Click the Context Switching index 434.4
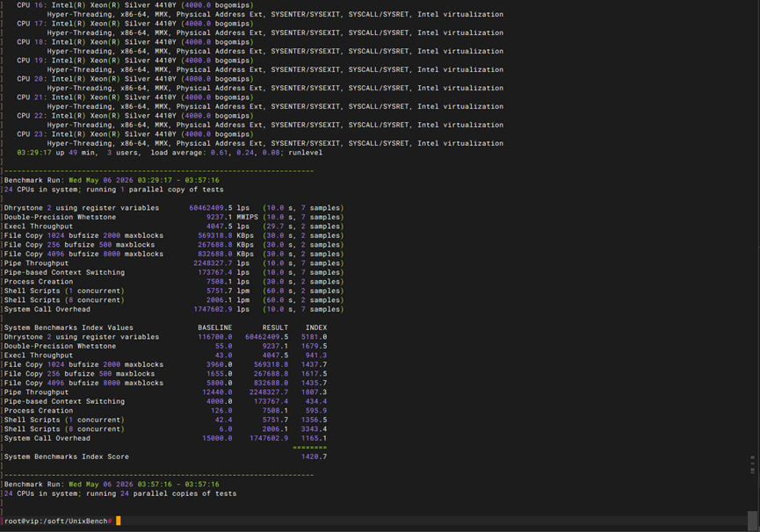This screenshot has height=532, width=760. pos(316,401)
